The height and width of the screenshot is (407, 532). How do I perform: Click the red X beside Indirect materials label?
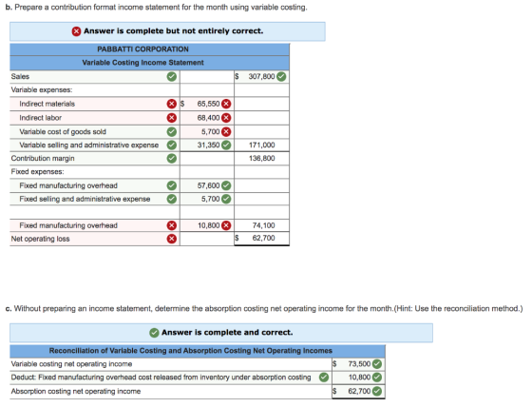[x=172, y=104]
